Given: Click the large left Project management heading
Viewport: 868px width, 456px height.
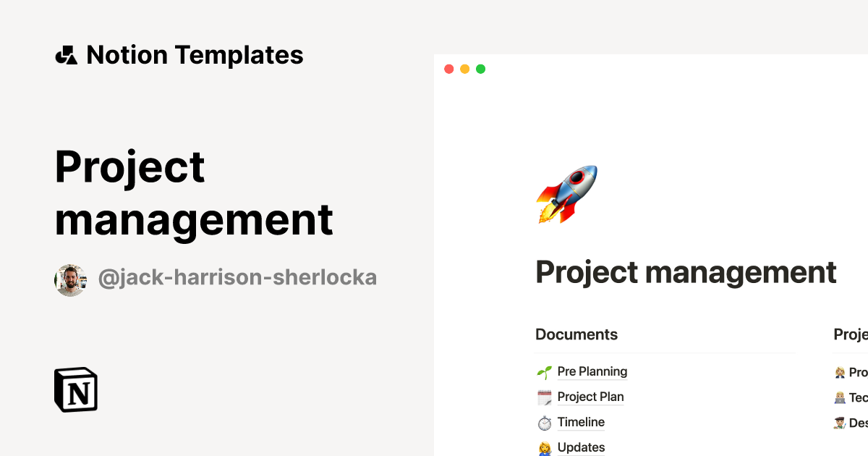Looking at the screenshot, I should 194,193.
